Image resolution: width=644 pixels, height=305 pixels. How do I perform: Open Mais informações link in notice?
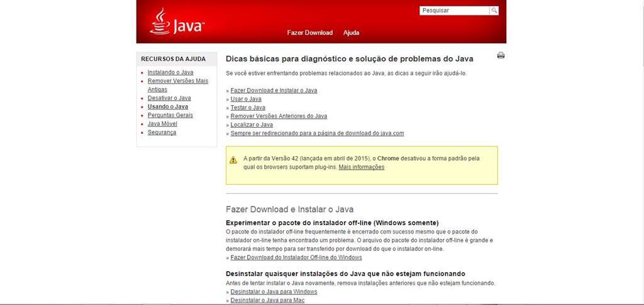click(x=362, y=167)
